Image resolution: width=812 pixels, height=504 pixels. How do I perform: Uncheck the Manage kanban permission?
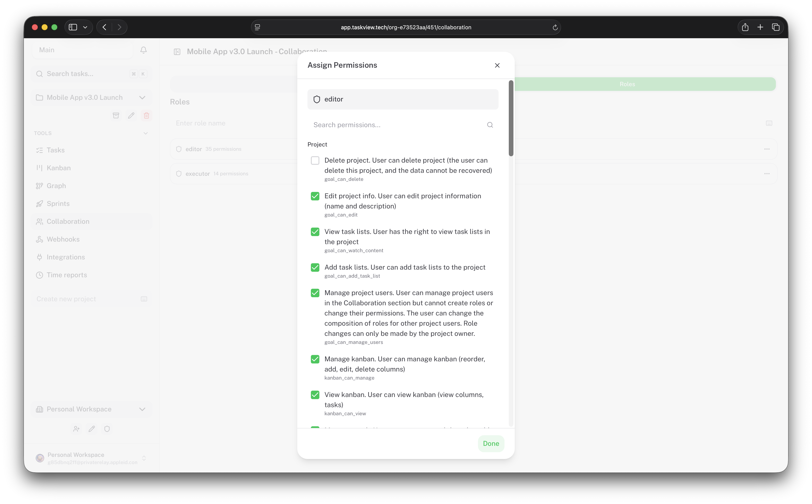pyautogui.click(x=315, y=359)
